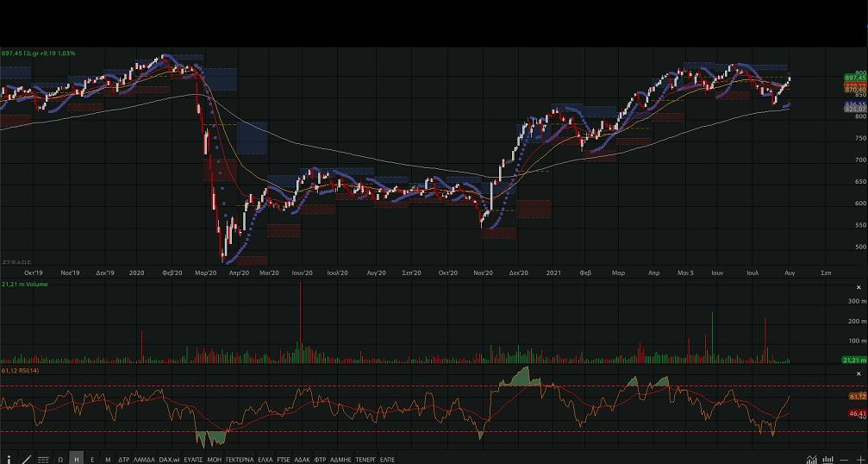The width and height of the screenshot is (868, 464).
Task: Switch to the FTSE symbol tab
Action: coord(284,461)
